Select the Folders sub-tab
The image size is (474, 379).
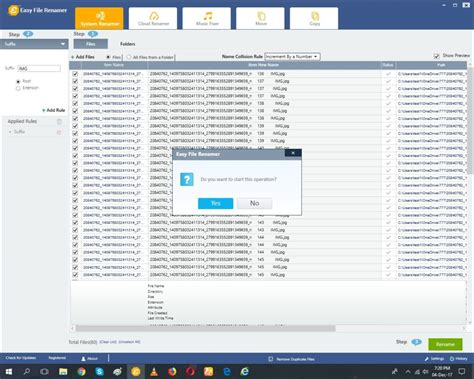[x=128, y=44]
